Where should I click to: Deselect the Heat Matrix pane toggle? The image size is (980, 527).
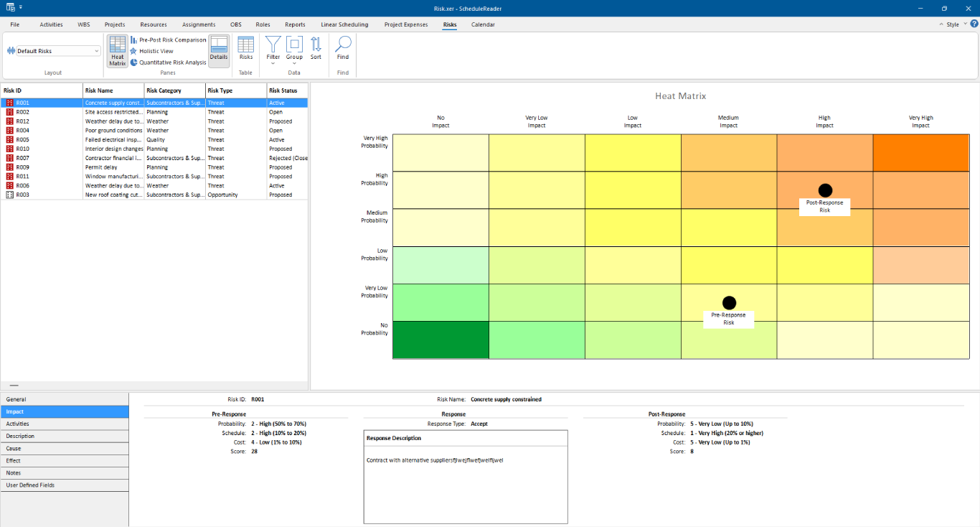point(117,50)
